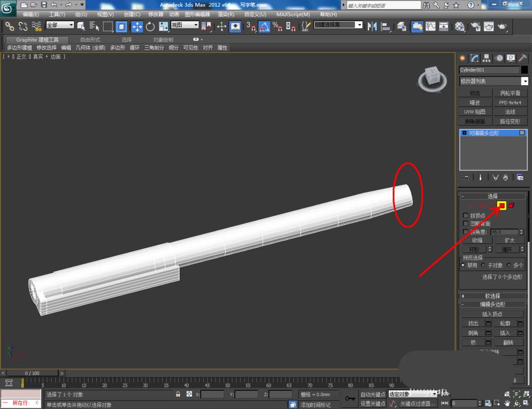The width and height of the screenshot is (532, 409).
Task: Toggle the Spinner Snap button
Action: pos(291,26)
